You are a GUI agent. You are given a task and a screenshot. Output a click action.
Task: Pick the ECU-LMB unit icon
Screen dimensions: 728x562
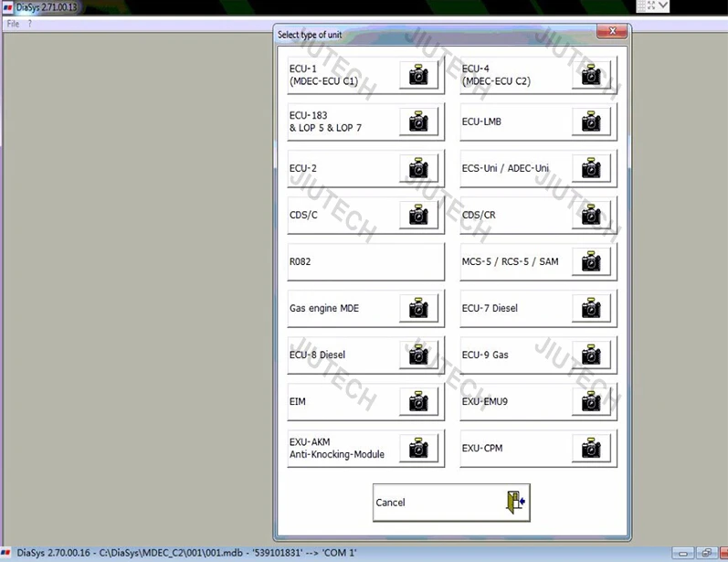(x=591, y=122)
